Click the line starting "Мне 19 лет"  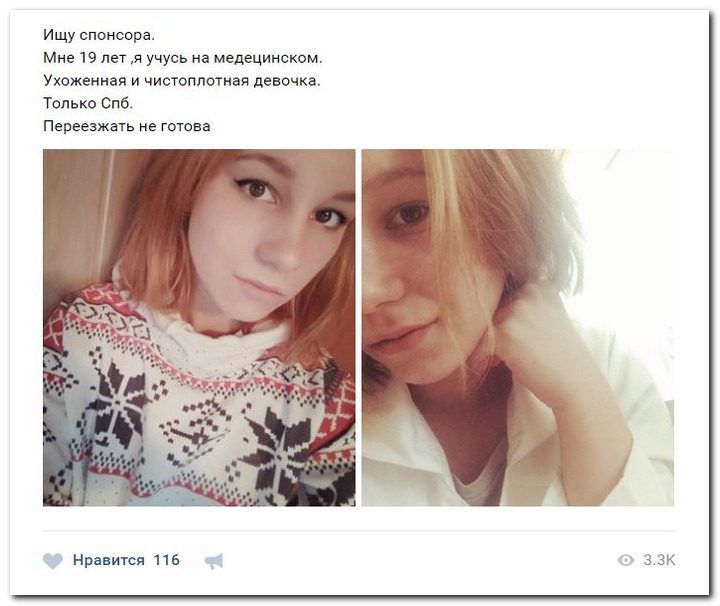[183, 58]
